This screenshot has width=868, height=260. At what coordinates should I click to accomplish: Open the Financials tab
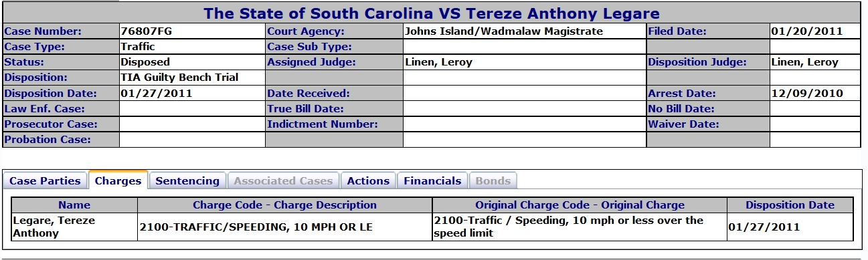(432, 180)
